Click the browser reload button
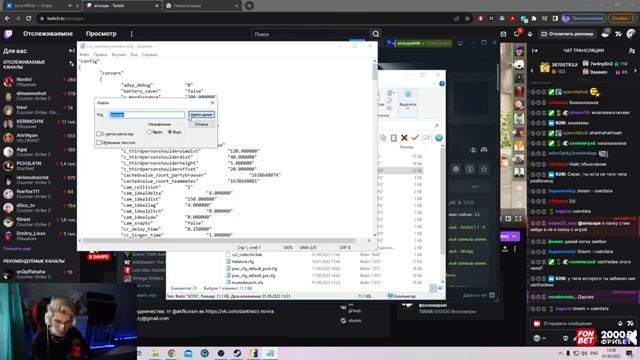The image size is (640, 360). pyautogui.click(x=29, y=18)
